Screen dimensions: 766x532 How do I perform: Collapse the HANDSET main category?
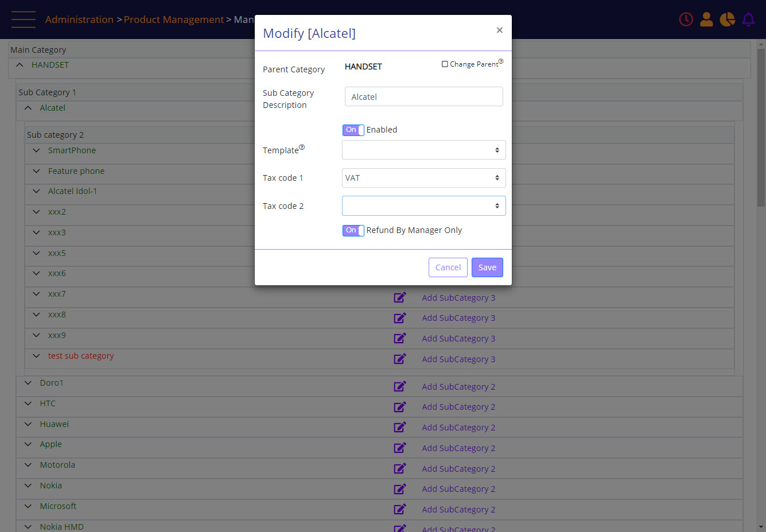click(x=20, y=65)
